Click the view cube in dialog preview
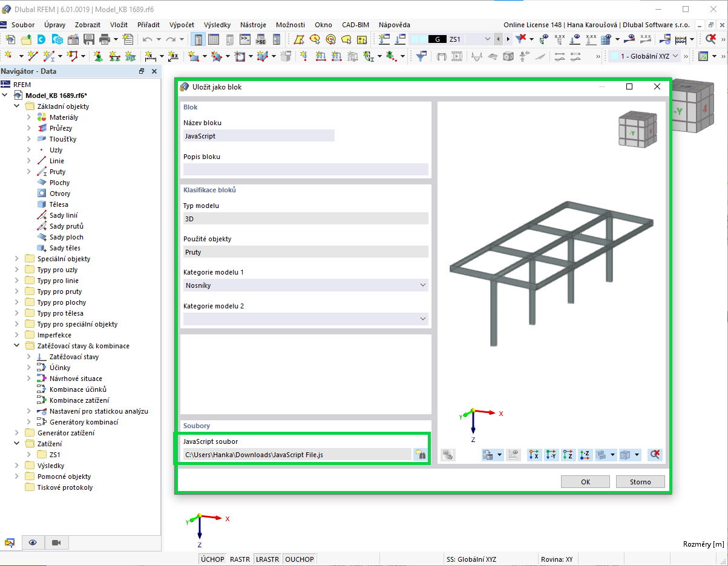The width and height of the screenshot is (728, 566). click(x=637, y=128)
